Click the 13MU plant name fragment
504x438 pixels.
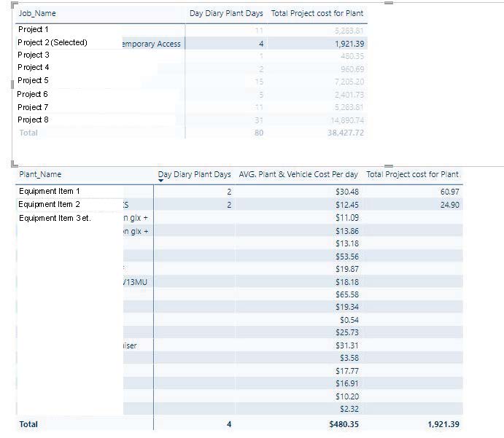tap(135, 282)
